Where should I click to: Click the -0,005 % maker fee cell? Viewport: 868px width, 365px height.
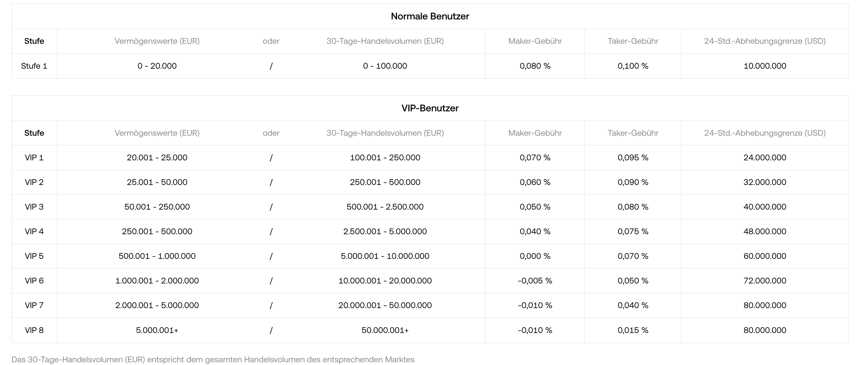click(x=535, y=281)
